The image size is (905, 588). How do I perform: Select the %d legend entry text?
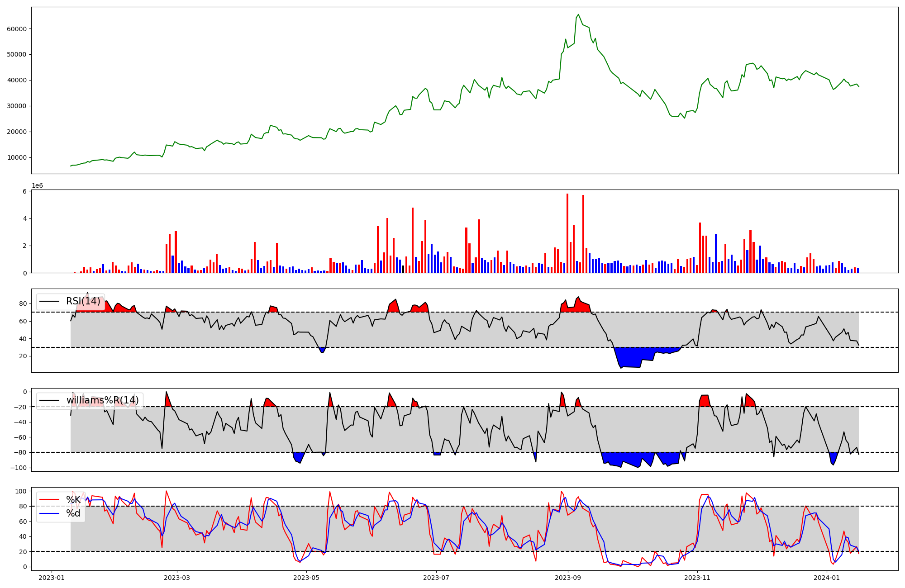(73, 513)
